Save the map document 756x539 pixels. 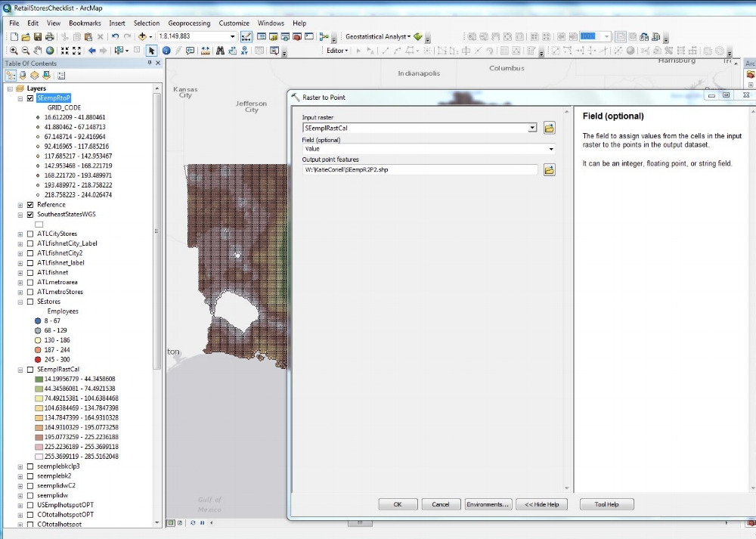tap(38, 36)
